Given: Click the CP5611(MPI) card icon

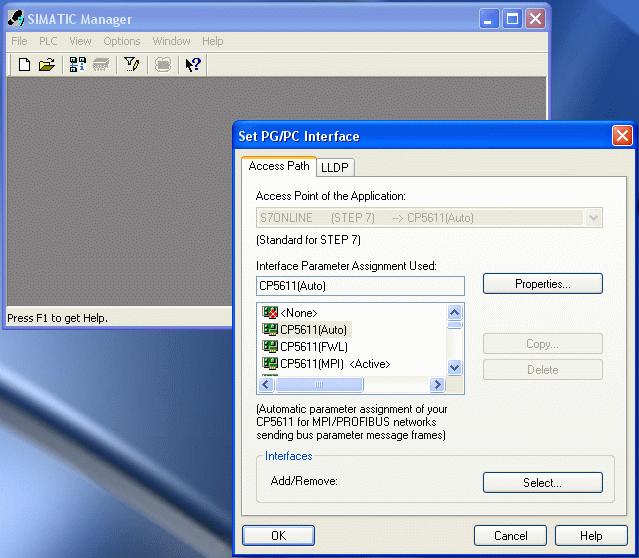Looking at the screenshot, I should tap(270, 363).
